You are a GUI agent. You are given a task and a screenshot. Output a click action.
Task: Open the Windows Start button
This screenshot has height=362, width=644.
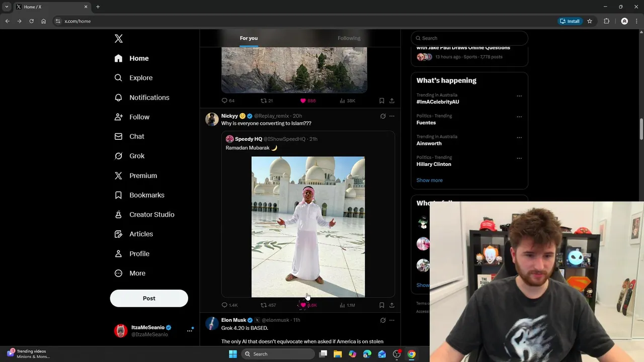(x=233, y=354)
